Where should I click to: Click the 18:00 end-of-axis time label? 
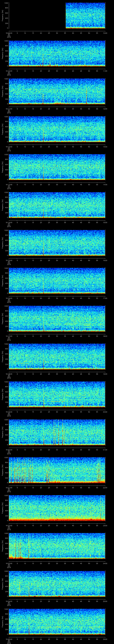[x=105, y=336]
